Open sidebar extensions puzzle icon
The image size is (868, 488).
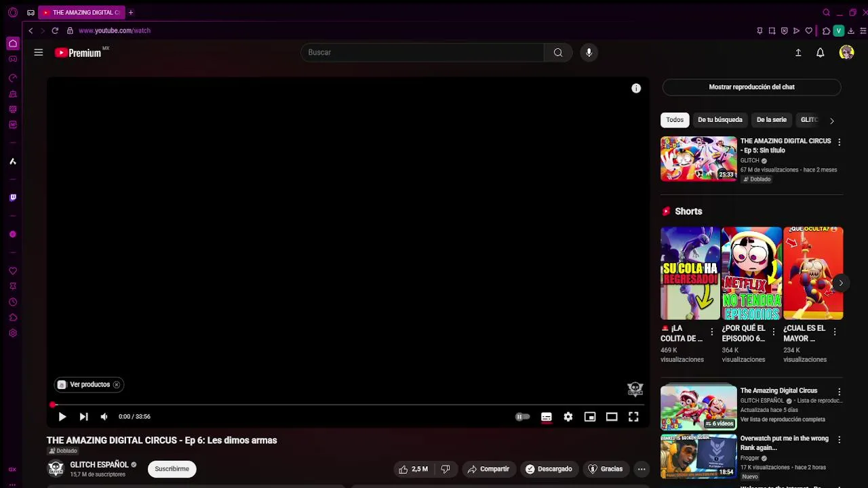click(12, 318)
